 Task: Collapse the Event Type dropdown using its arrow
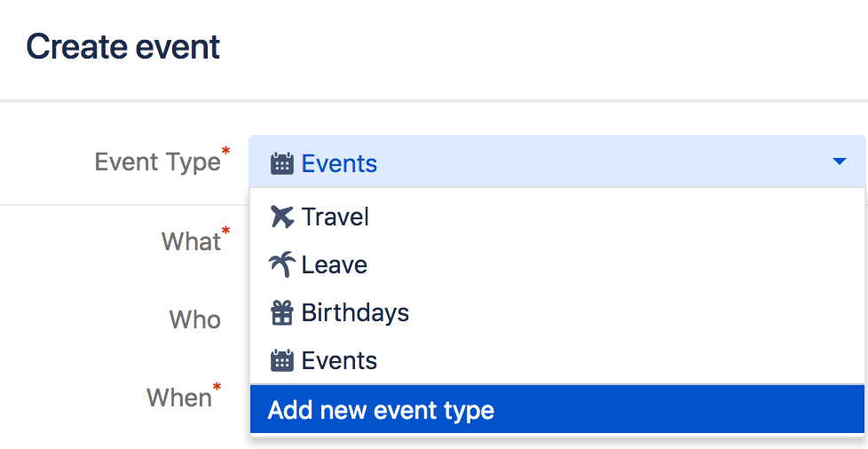[x=840, y=161]
